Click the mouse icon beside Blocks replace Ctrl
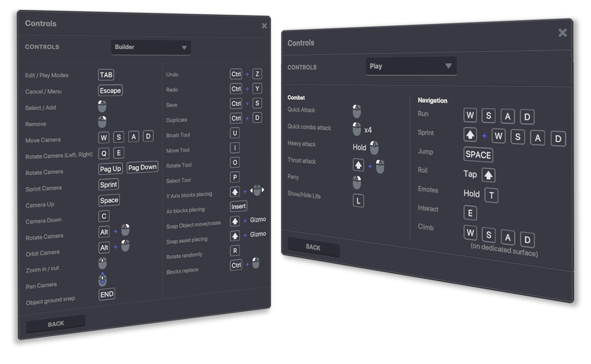Image resolution: width=591 pixels, height=364 pixels. point(256,263)
